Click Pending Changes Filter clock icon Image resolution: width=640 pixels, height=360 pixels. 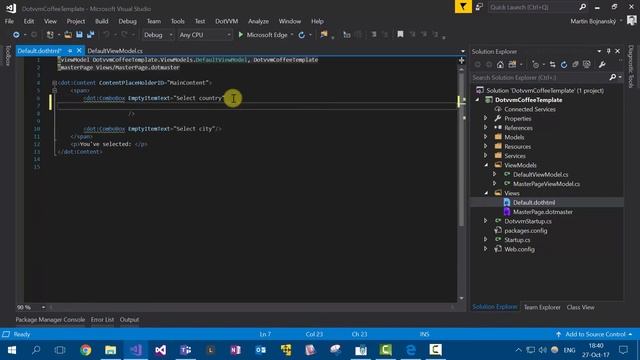[x=536, y=64]
